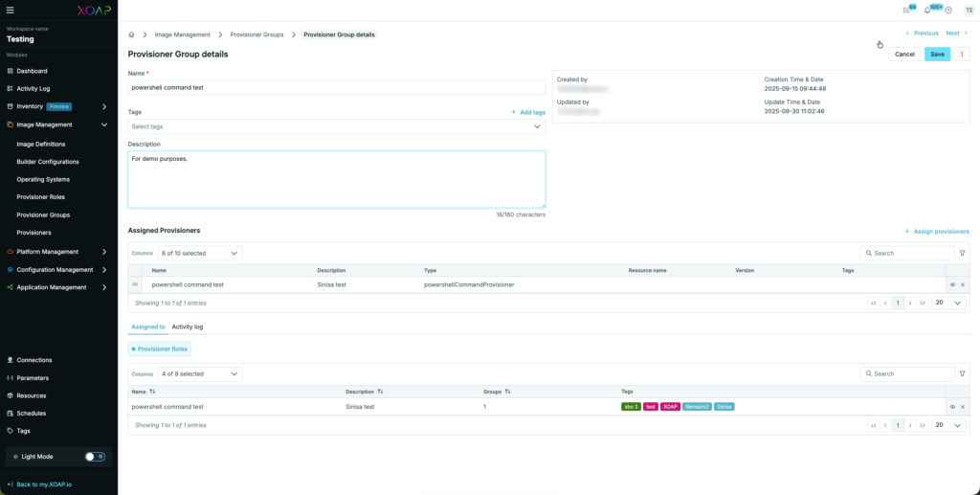Toggle the Light Mode switch
Image resolution: width=980 pixels, height=495 pixels.
[x=95, y=457]
